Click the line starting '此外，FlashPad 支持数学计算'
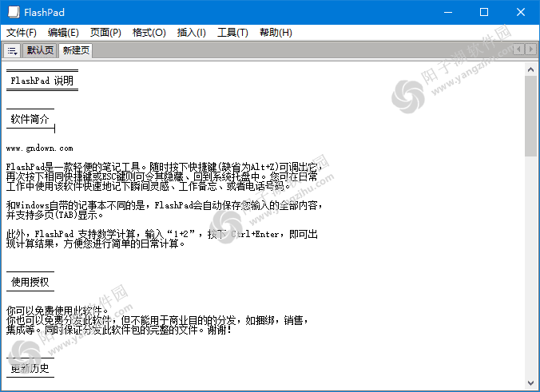The image size is (540, 392). [162, 234]
